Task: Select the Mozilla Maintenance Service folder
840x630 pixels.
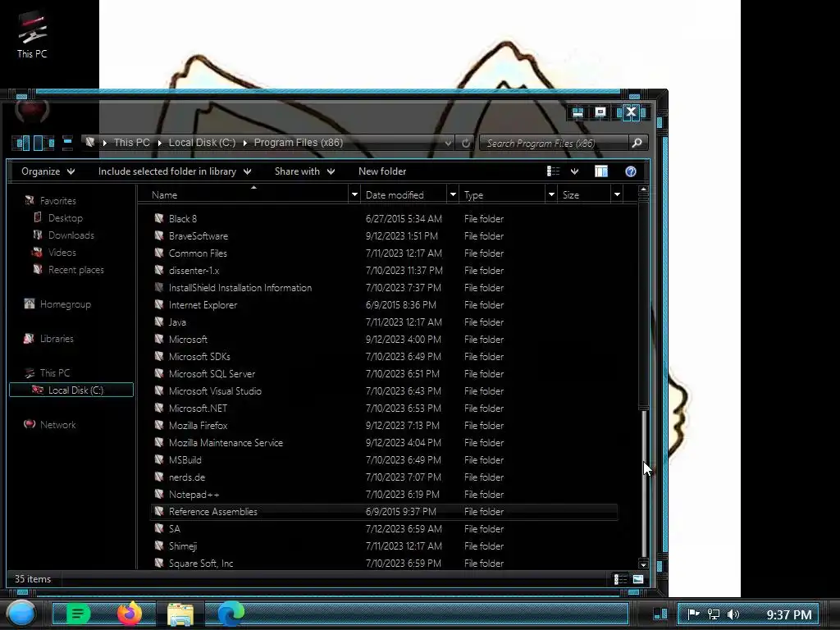Action: tap(226, 442)
